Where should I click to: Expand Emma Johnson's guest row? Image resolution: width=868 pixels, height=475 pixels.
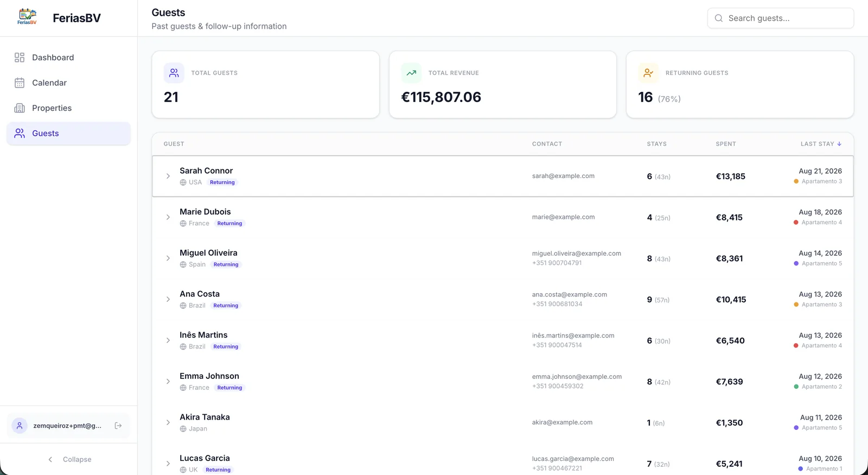coord(168,382)
